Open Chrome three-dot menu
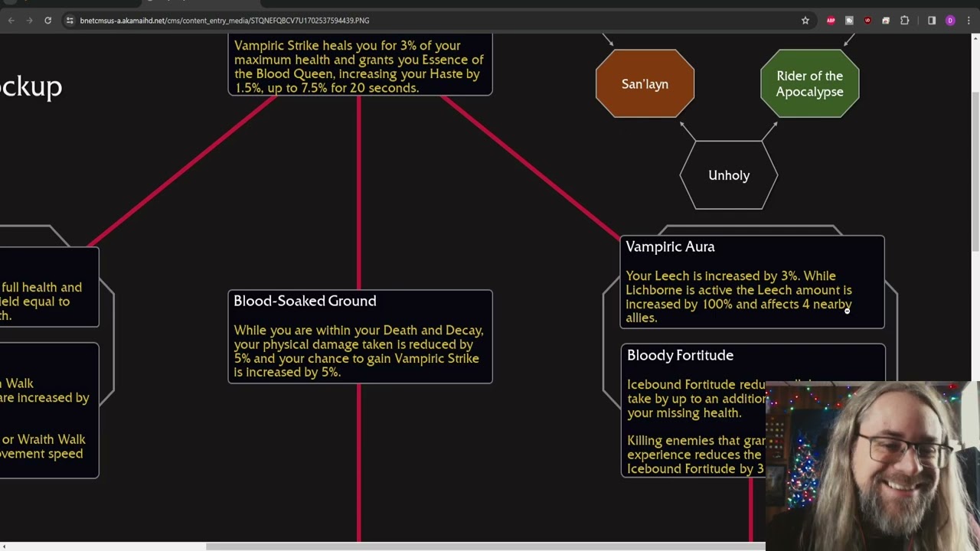The height and width of the screenshot is (551, 980). point(969,21)
